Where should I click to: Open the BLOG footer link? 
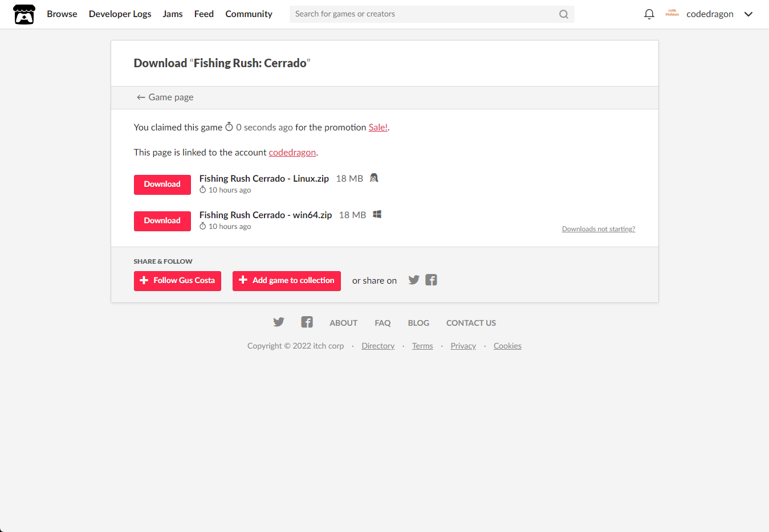[418, 323]
